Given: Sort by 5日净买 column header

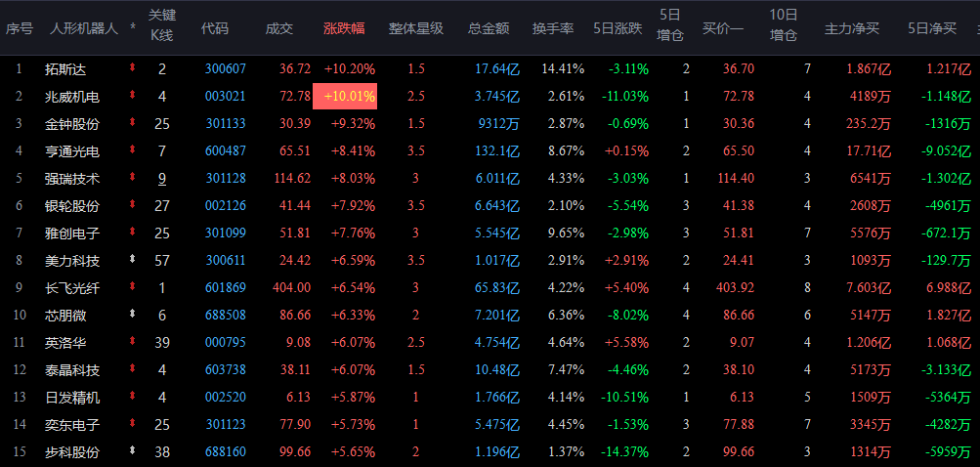Looking at the screenshot, I should [932, 28].
